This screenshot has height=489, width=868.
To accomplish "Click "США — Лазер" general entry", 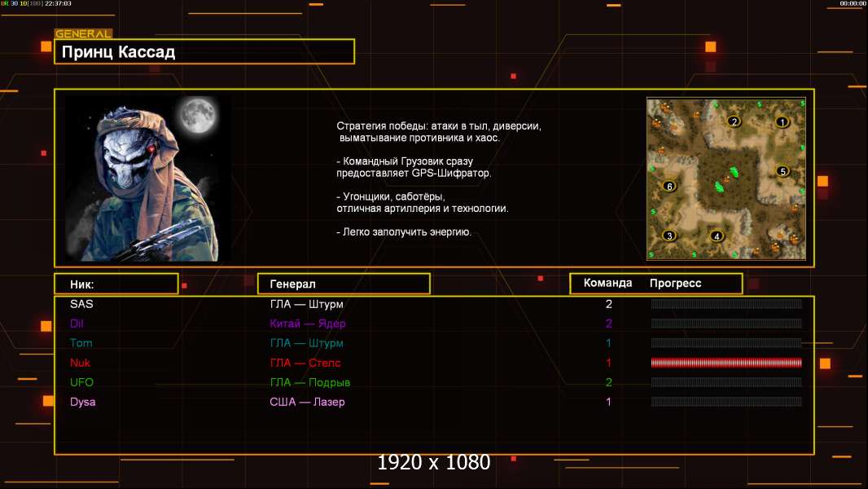I will (307, 402).
